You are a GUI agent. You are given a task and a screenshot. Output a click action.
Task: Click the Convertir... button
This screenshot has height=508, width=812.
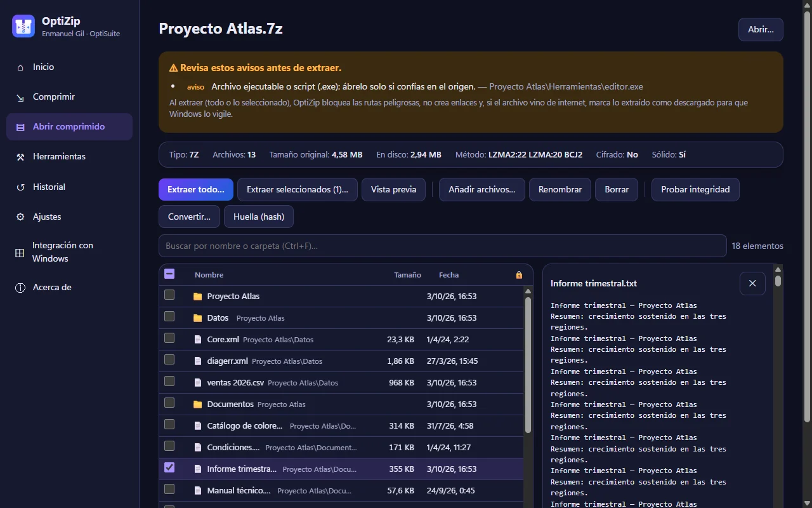(x=189, y=217)
